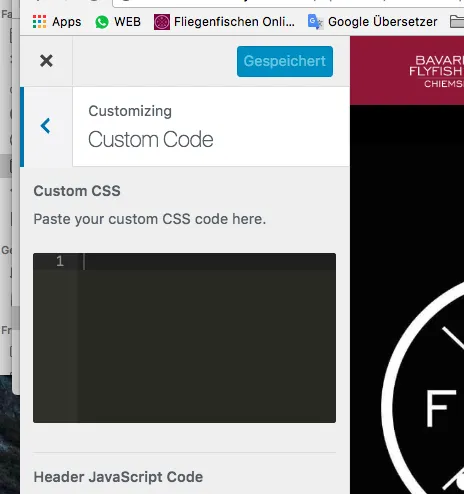Click the green WhatsApp bookmark icon
Viewport: 464px width, 494px height.
pos(102,22)
